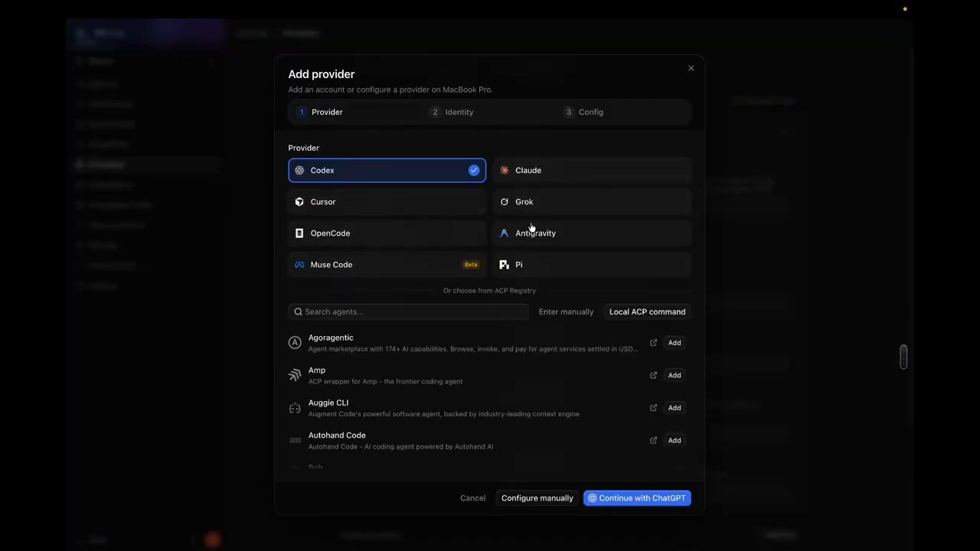Click the Agoragentic agent name
Image resolution: width=980 pixels, height=551 pixels.
tap(331, 337)
